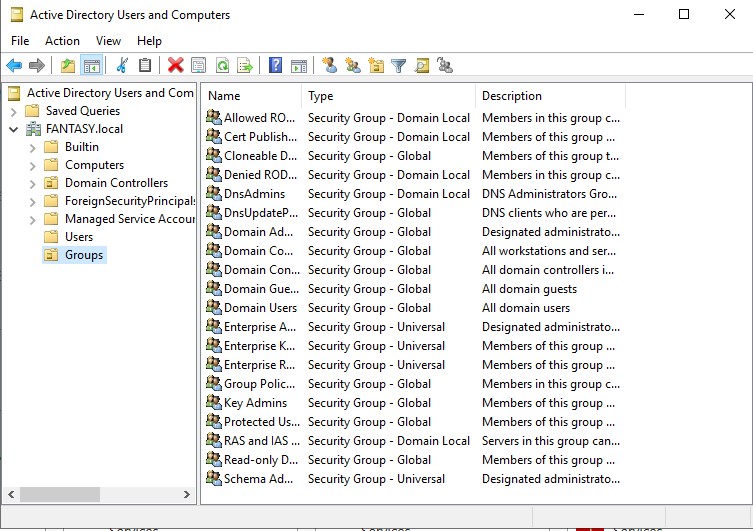Select the Schema Ad... group row

pos(413,479)
